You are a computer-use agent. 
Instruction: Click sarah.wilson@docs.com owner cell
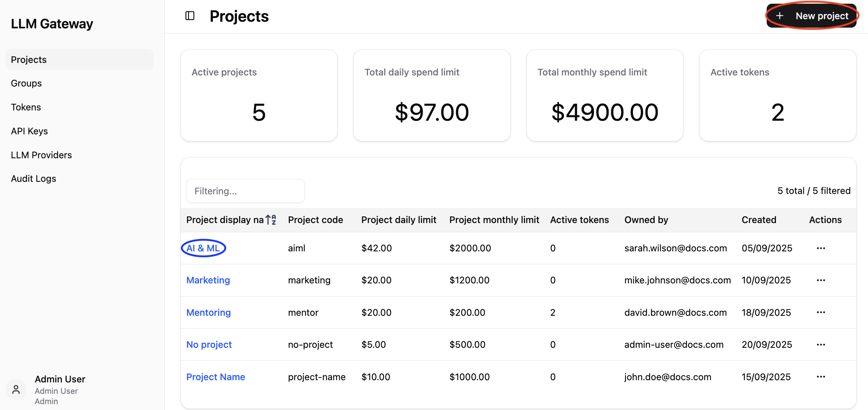tap(676, 248)
